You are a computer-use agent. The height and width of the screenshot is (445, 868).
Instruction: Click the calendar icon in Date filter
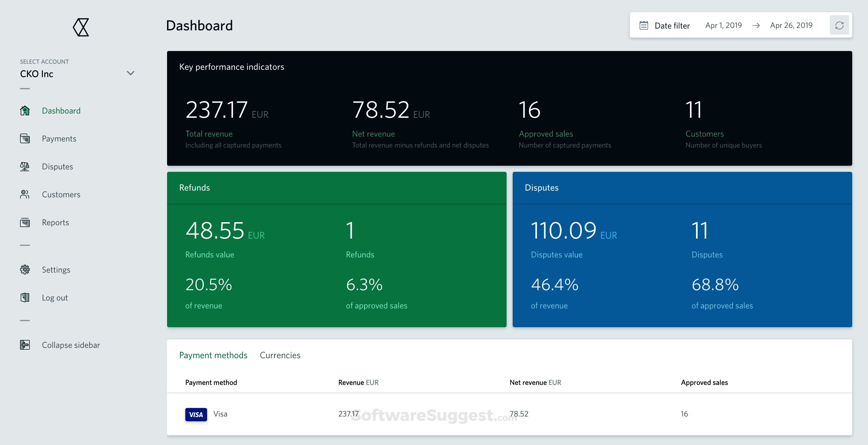pos(644,25)
